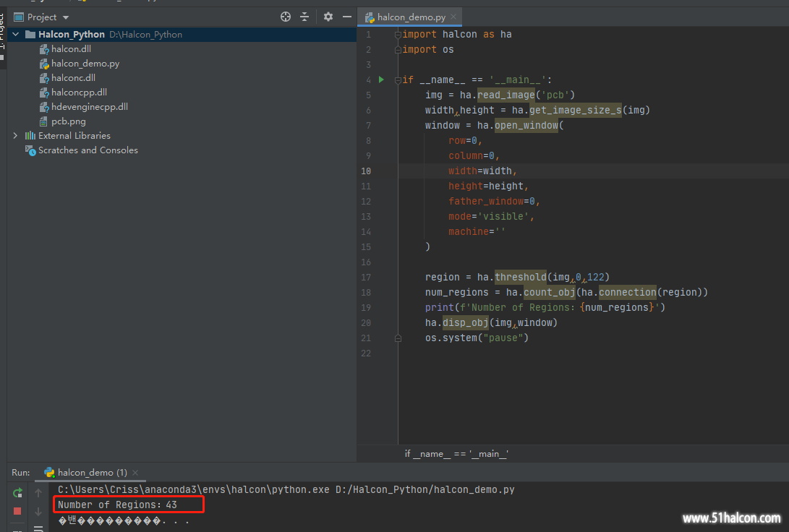Click the Halcon_Python folder icon
The width and height of the screenshot is (789, 532).
(30, 34)
